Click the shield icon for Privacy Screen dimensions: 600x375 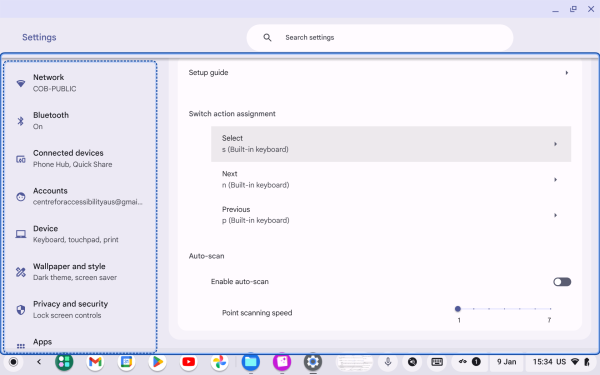tap(21, 310)
